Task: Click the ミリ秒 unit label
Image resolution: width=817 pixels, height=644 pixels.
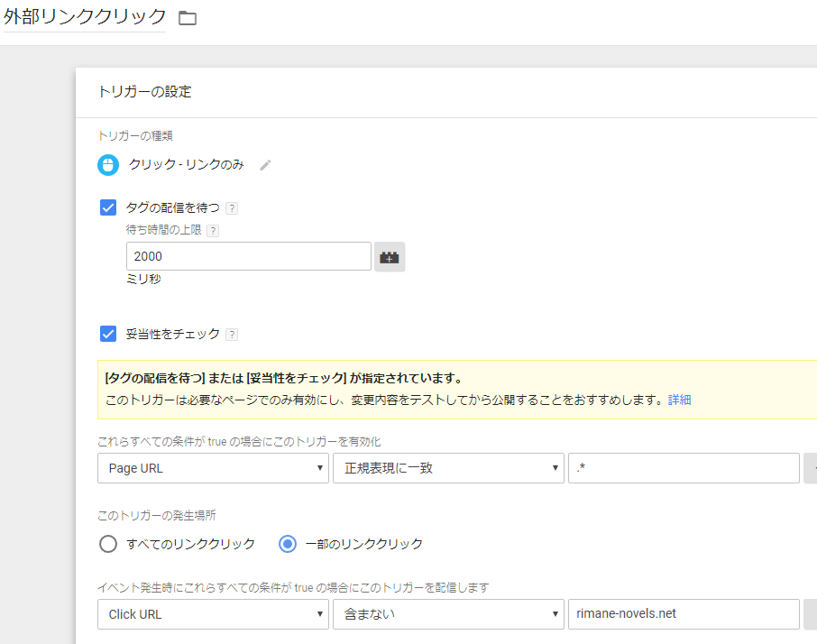Action: click(143, 280)
